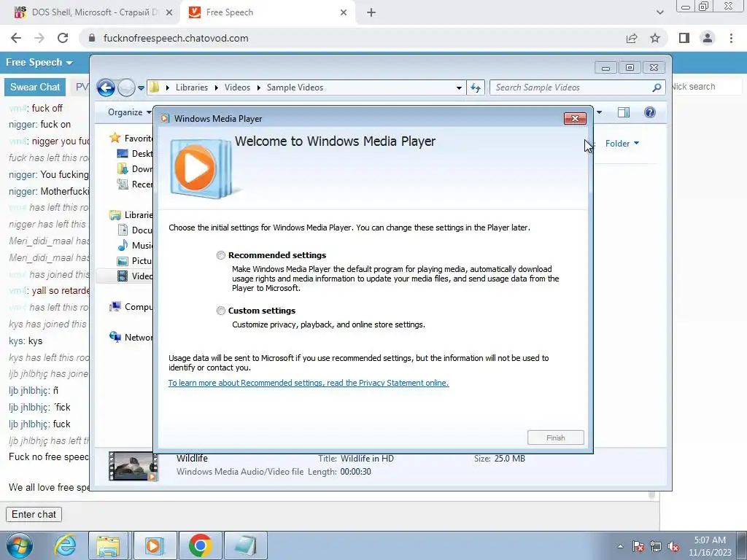Click the Chrome taskbar icon

[x=200, y=545]
